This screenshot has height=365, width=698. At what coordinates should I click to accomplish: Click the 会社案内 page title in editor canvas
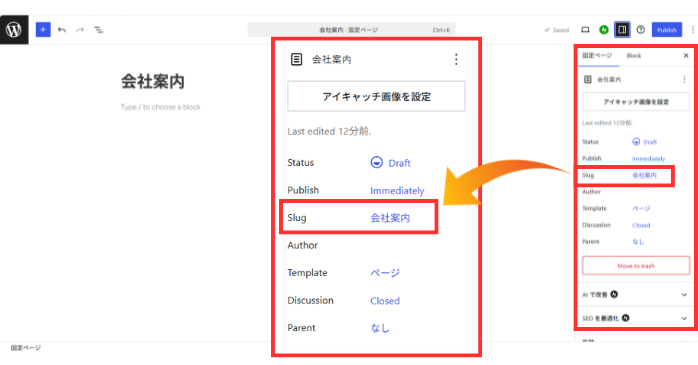click(x=153, y=81)
